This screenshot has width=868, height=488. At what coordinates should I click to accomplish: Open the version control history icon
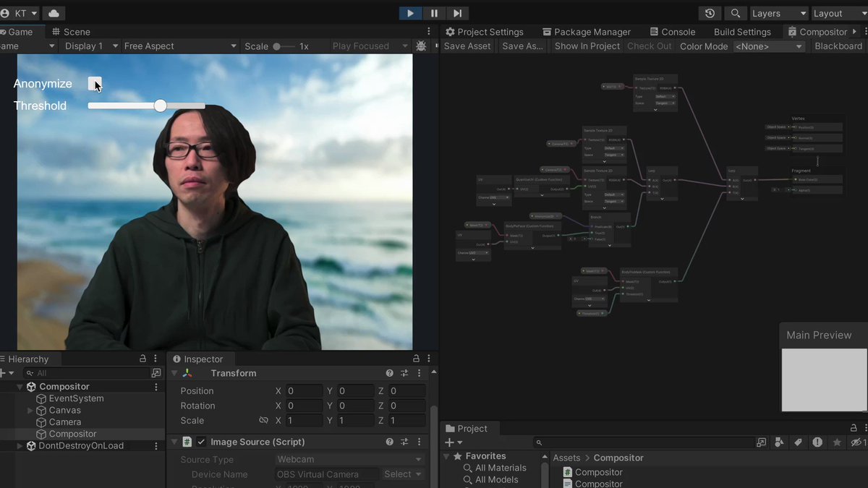710,12
